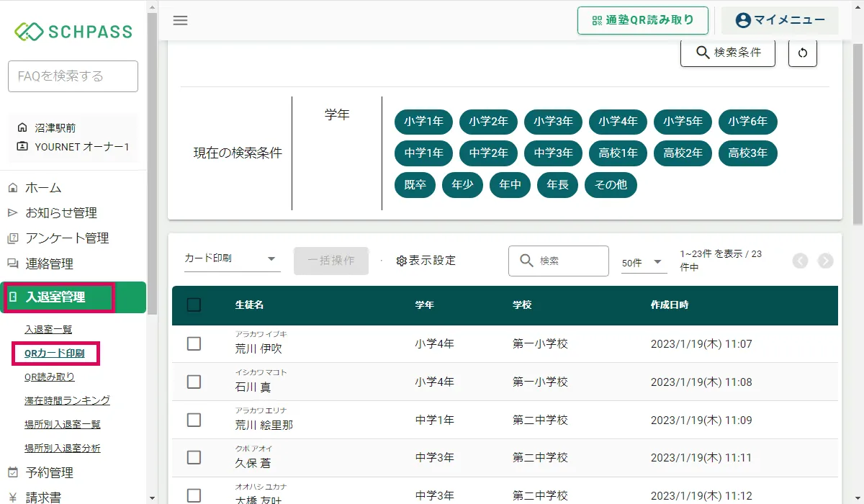Click the お知らせ管理 triangle icon
The image size is (864, 504).
[13, 213]
